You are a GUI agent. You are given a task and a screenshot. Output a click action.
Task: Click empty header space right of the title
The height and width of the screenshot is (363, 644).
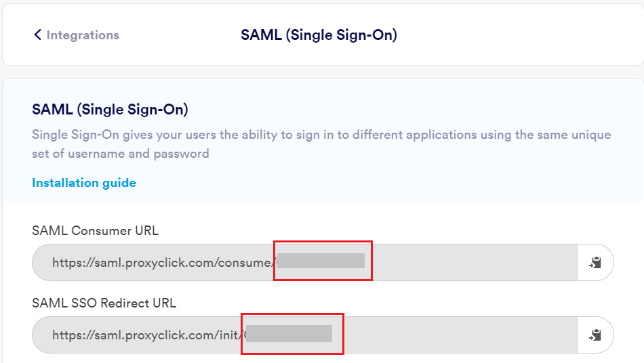click(515, 35)
